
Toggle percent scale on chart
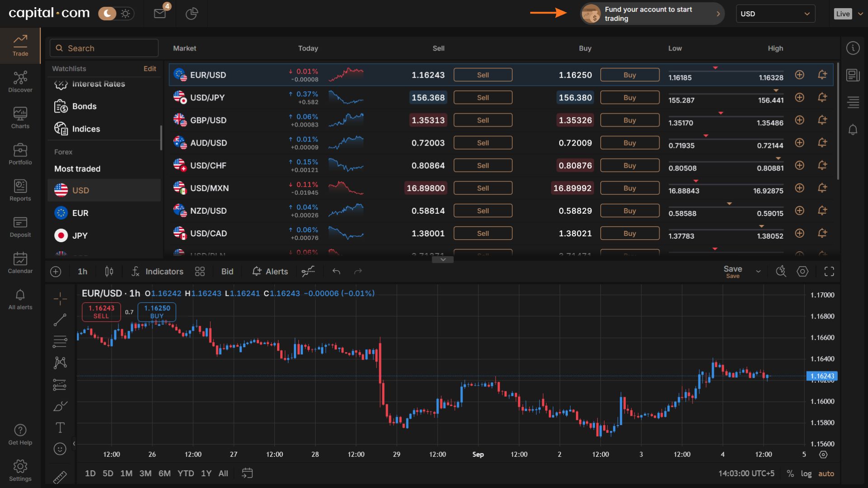coord(790,474)
